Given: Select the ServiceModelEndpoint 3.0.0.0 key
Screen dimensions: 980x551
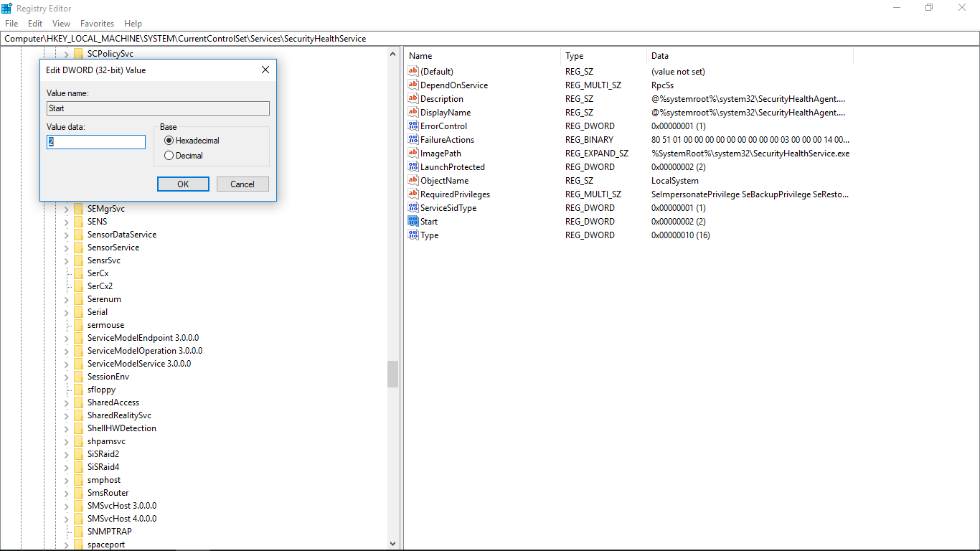Looking at the screenshot, I should click(x=143, y=338).
